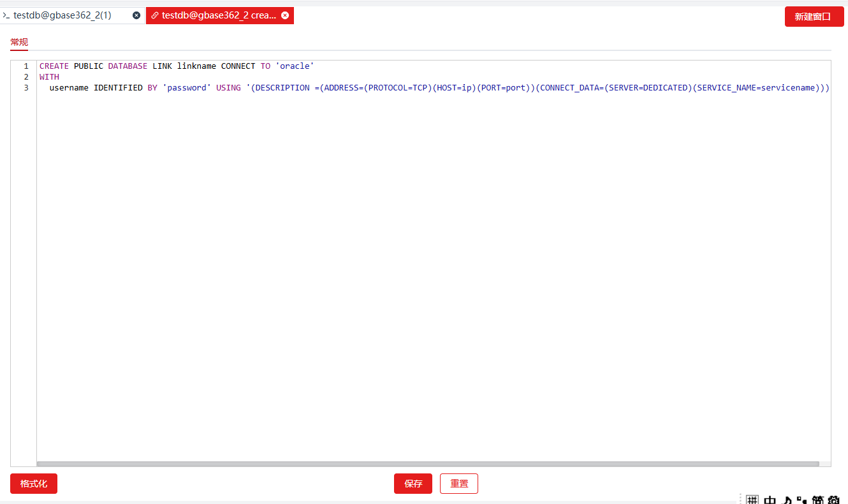848x504 pixels.
Task: Toggle IME half-moon full/half width icon
Action: [787, 500]
